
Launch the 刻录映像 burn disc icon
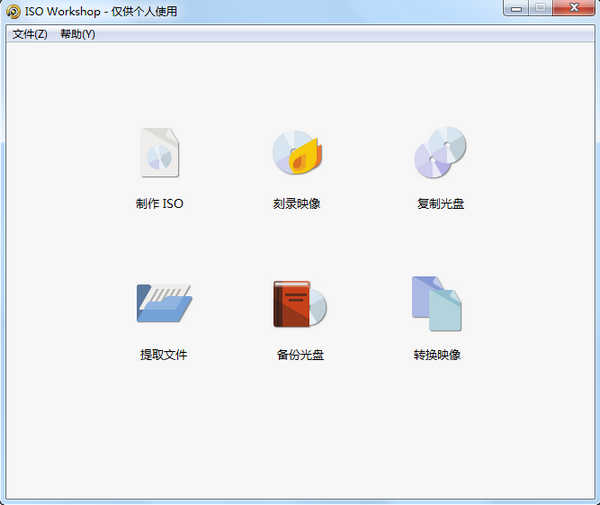[297, 152]
